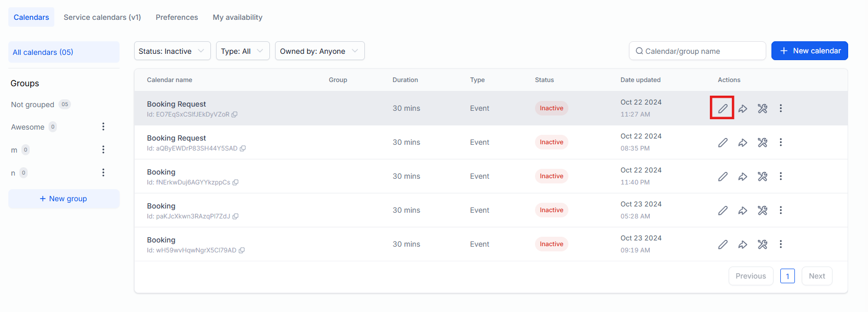Expand the Owned by: Anyone dropdown
This screenshot has height=312, width=868.
click(x=319, y=51)
